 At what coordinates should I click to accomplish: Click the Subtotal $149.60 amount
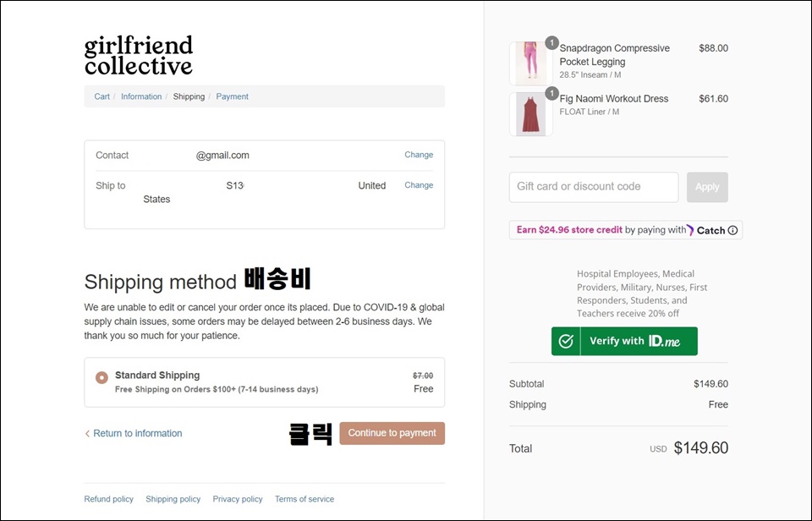(x=711, y=384)
